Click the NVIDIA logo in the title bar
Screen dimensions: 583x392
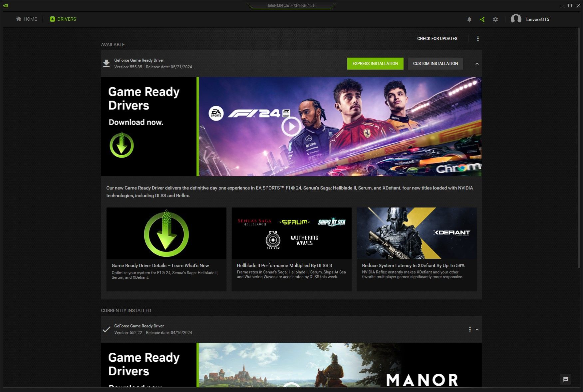pos(6,5)
